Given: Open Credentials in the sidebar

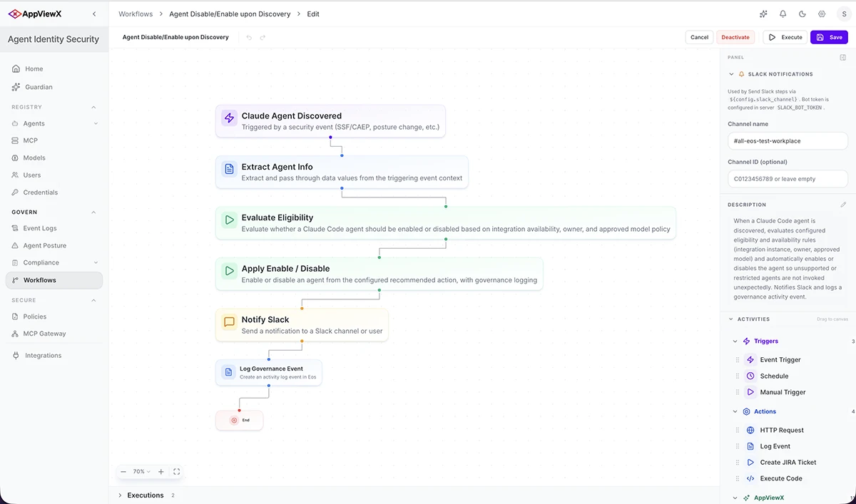Looking at the screenshot, I should click(x=53, y=192).
